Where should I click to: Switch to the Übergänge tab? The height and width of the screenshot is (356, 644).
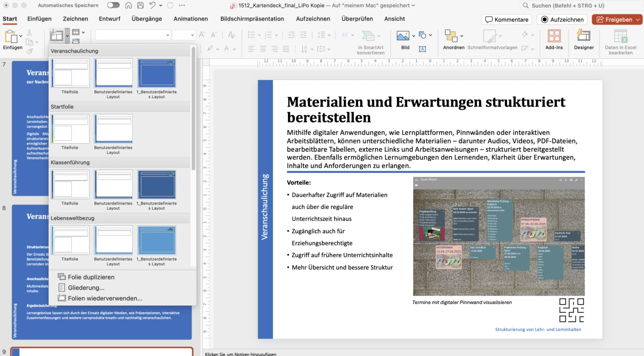point(147,19)
